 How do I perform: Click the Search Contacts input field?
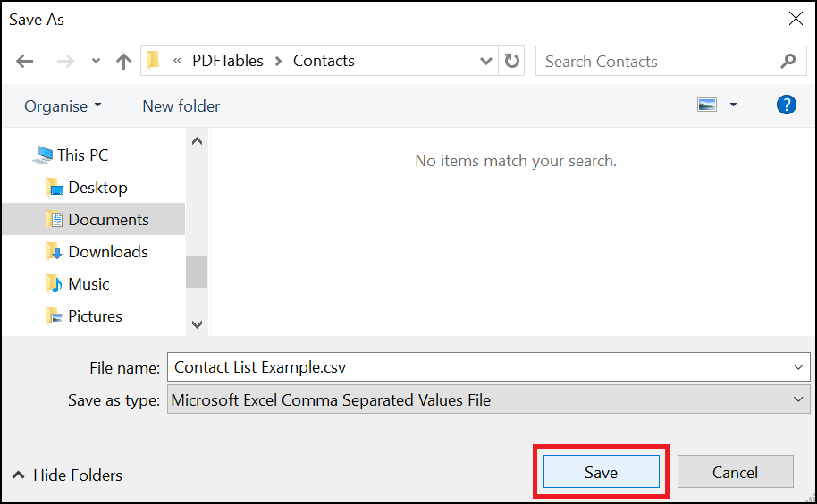click(657, 62)
